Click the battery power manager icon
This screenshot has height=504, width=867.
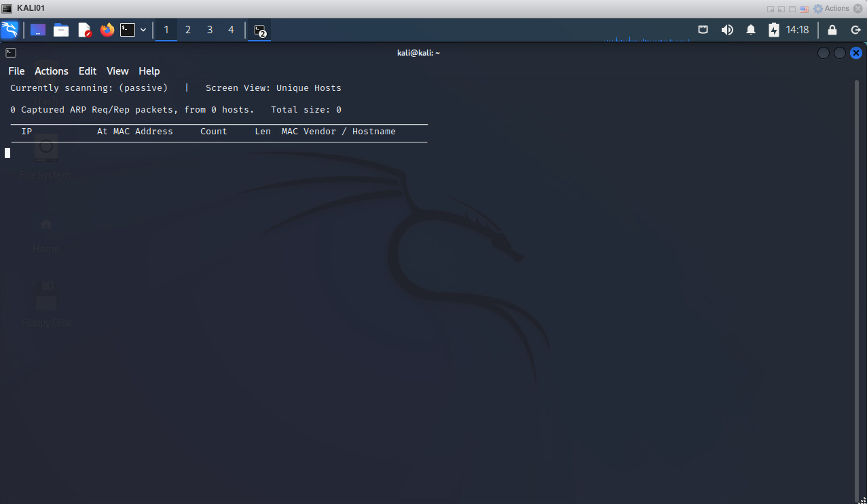pyautogui.click(x=774, y=30)
